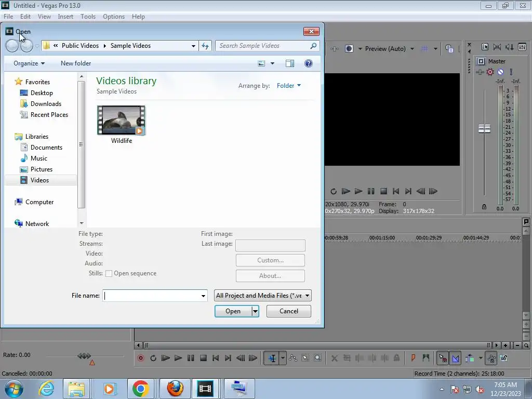Image resolution: width=532 pixels, height=399 pixels.
Task: Open the Mixing Console icon
Action: [x=522, y=47]
